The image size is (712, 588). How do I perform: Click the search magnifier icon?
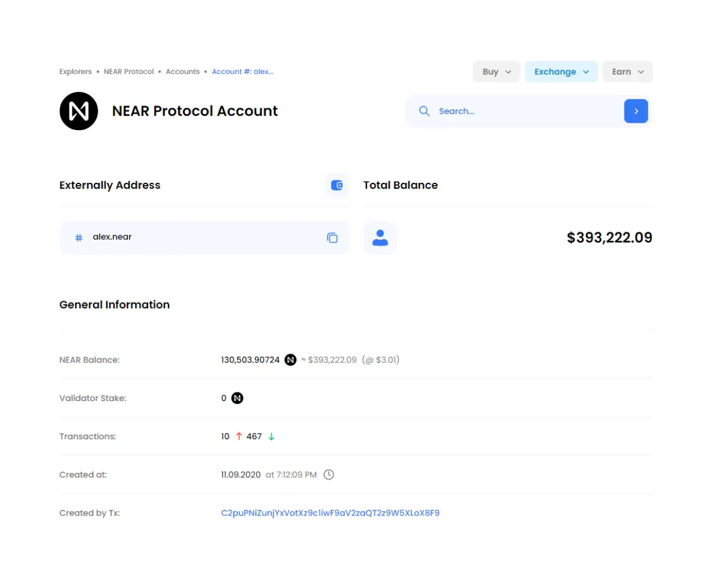[x=424, y=111]
